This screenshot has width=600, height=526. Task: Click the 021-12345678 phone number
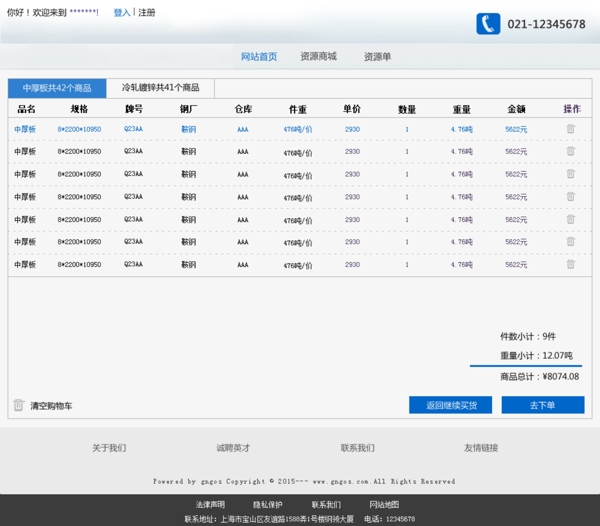coord(546,24)
